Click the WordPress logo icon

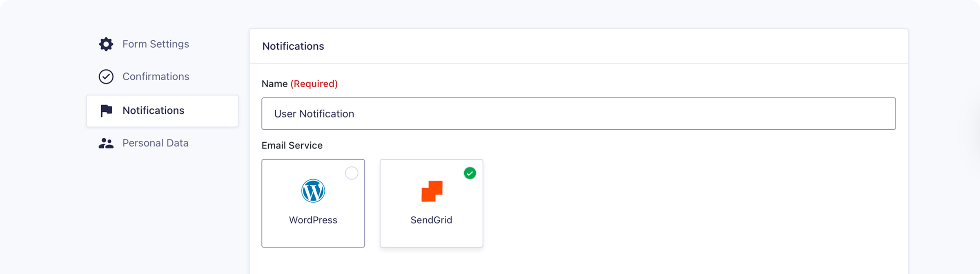click(313, 191)
